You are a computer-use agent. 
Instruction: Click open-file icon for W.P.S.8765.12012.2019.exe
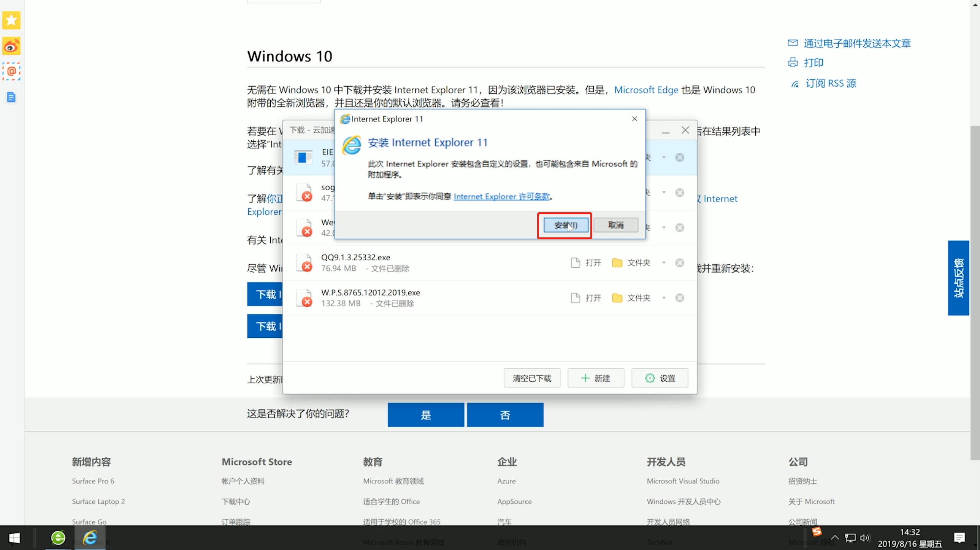pyautogui.click(x=575, y=298)
